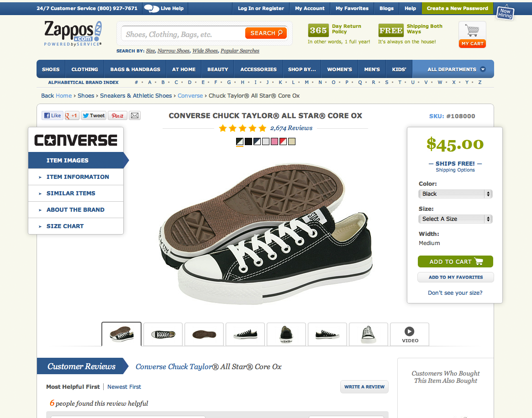The height and width of the screenshot is (418, 532).
Task: Select the pink color swatch
Action: (x=274, y=142)
